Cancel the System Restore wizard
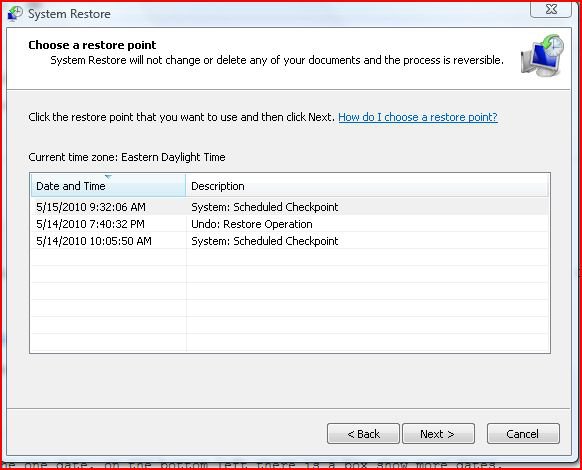This screenshot has height=470, width=582. [x=523, y=434]
